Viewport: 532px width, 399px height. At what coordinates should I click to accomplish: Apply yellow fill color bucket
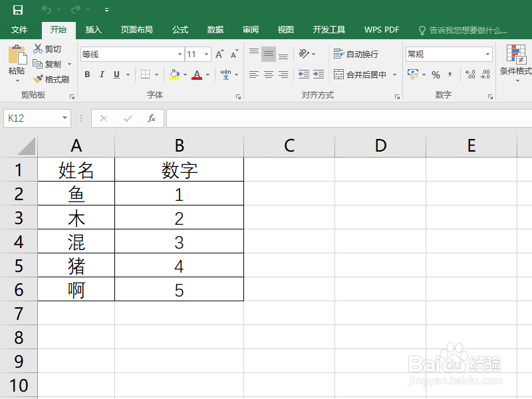tap(174, 74)
